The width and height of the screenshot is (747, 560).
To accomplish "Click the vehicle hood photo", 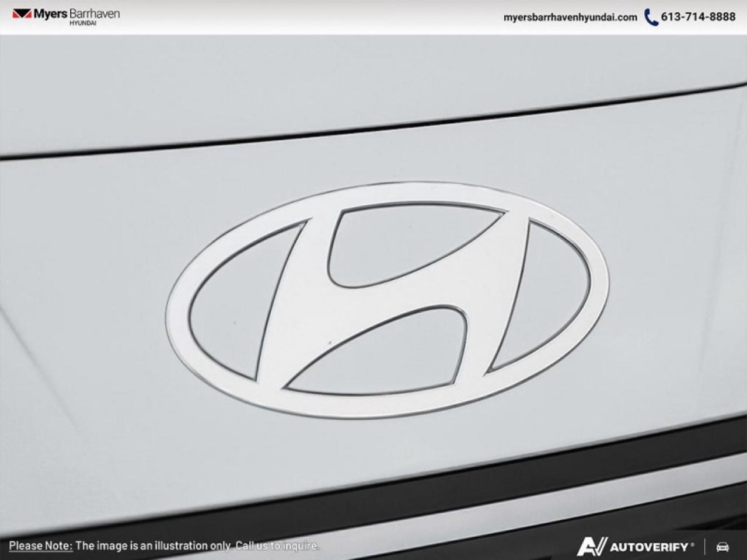I will 373,262.
